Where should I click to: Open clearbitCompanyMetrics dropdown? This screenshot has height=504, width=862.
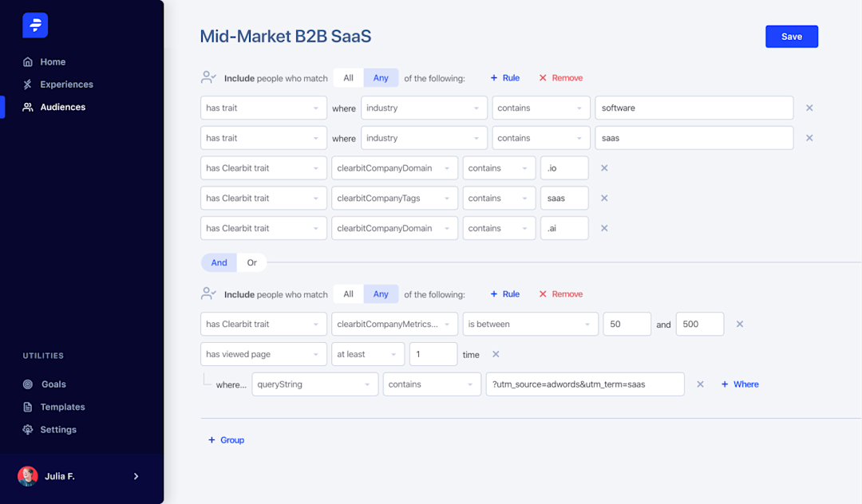394,324
